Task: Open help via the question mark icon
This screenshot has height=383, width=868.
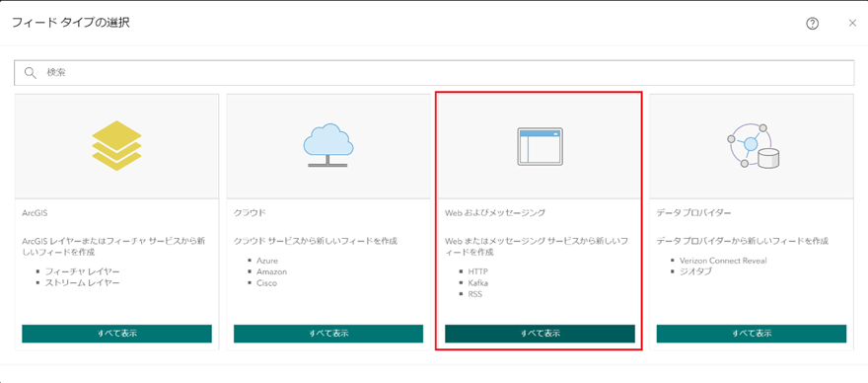Action: point(812,24)
